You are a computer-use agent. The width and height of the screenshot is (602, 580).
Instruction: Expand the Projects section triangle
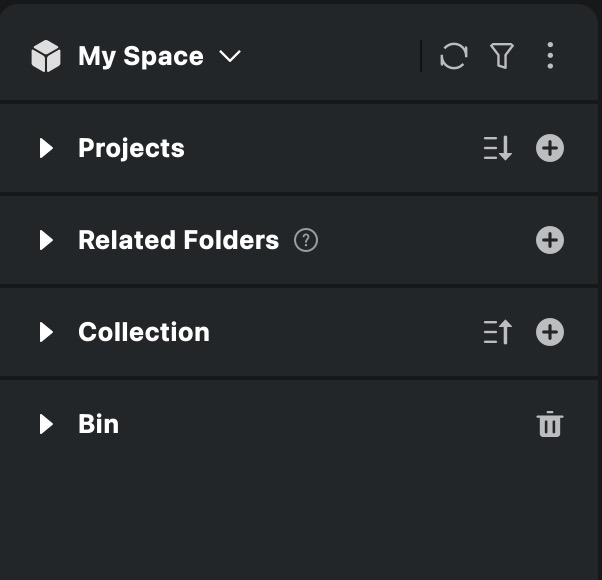46,149
